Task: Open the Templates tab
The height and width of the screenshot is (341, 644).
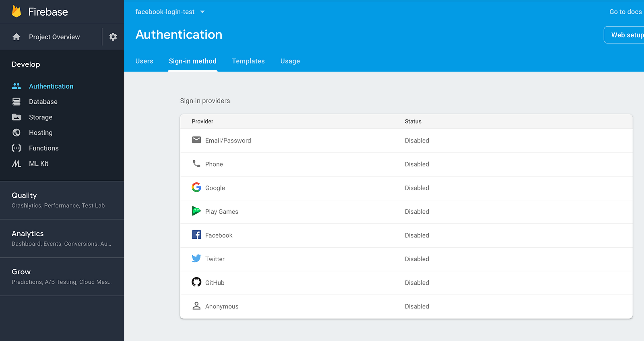Action: 248,61
